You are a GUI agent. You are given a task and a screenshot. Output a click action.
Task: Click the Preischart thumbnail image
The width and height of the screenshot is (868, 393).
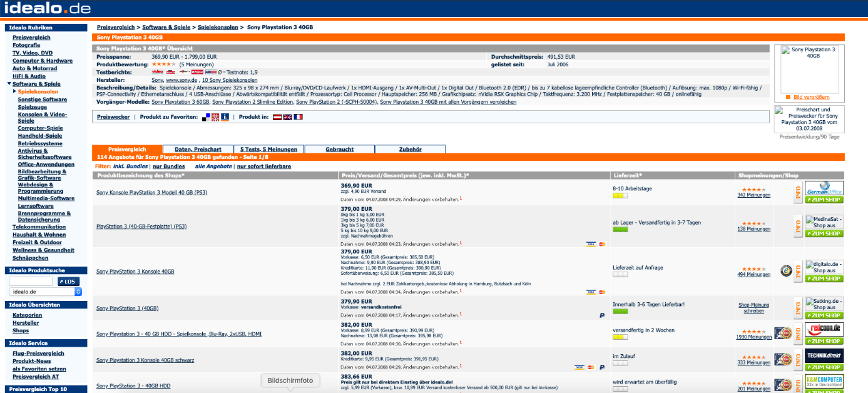click(x=809, y=119)
